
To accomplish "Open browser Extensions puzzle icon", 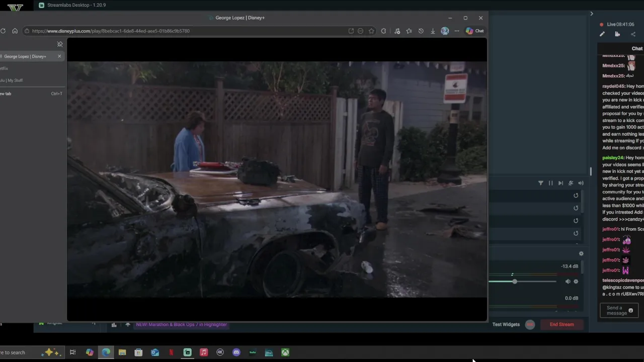I will click(383, 31).
